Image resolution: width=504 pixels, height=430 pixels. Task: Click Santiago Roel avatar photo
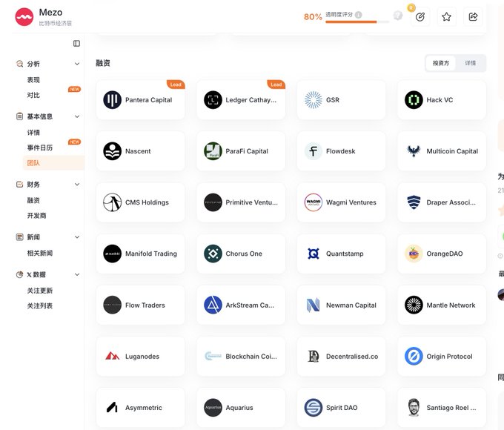(414, 408)
